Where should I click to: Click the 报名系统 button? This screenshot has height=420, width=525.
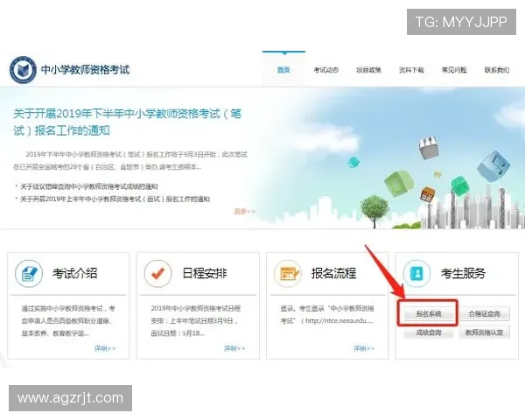point(429,314)
